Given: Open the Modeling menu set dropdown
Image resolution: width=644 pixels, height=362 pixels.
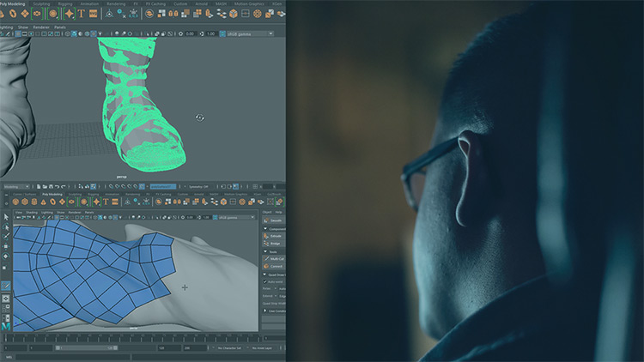Looking at the screenshot, I should pos(16,187).
